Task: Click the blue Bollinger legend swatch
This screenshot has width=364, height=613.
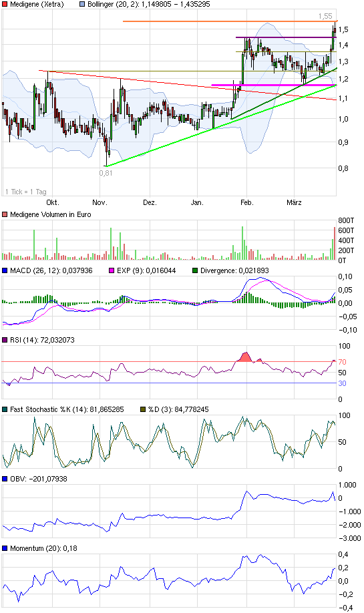Action: [x=82, y=4]
